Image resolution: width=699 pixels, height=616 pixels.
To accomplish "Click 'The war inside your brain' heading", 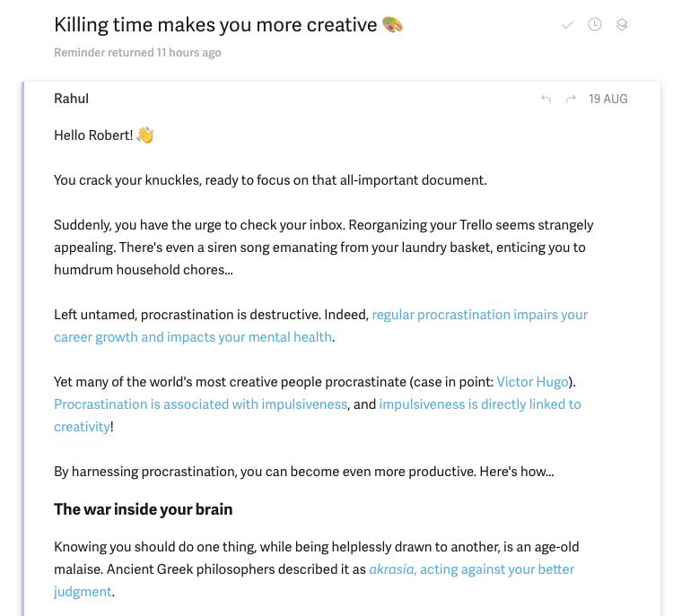I will pyautogui.click(x=143, y=509).
